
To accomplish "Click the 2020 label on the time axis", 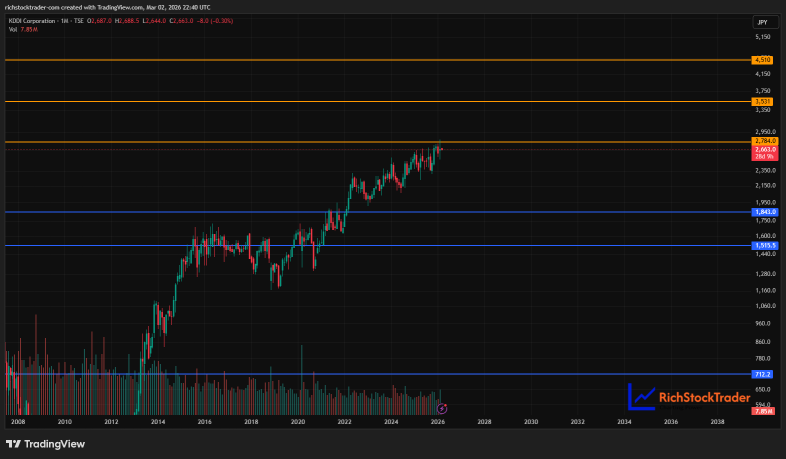I will 298,422.
